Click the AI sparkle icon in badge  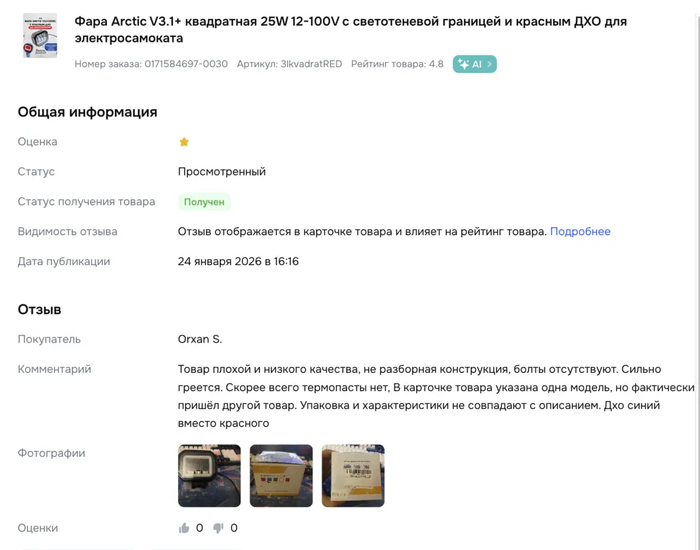(x=463, y=64)
